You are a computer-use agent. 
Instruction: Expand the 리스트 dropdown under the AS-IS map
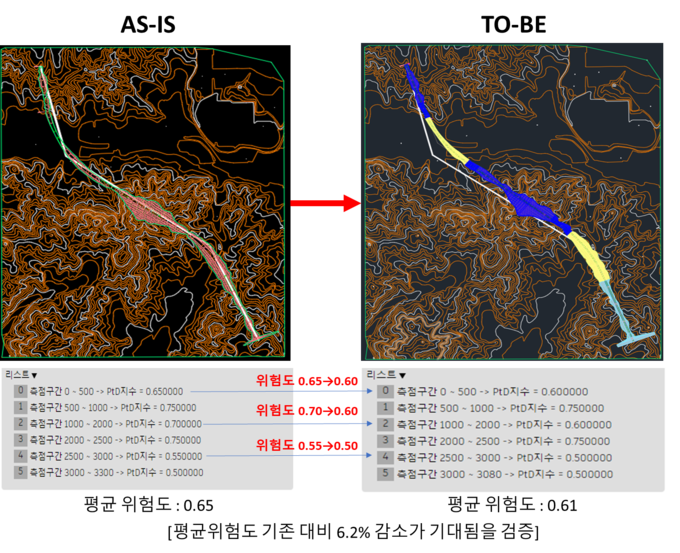21,375
